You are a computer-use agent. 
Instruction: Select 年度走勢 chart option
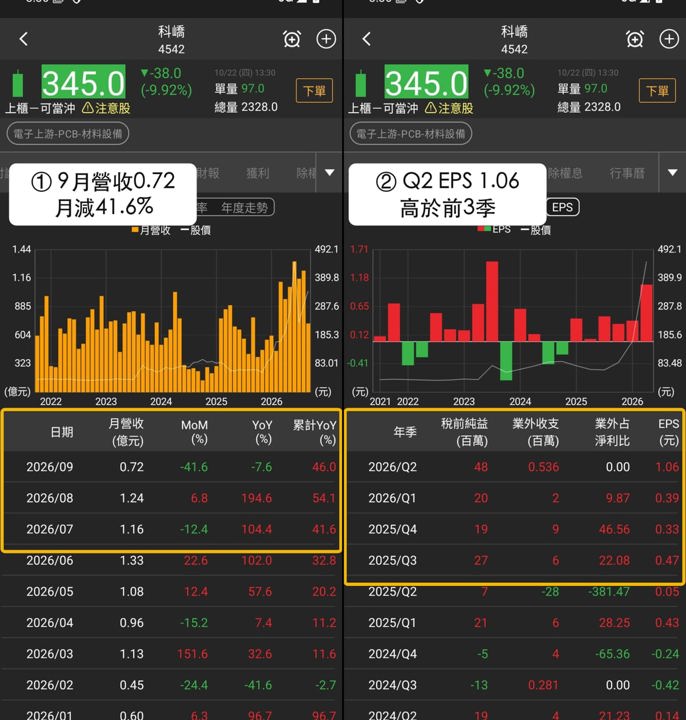tap(244, 208)
